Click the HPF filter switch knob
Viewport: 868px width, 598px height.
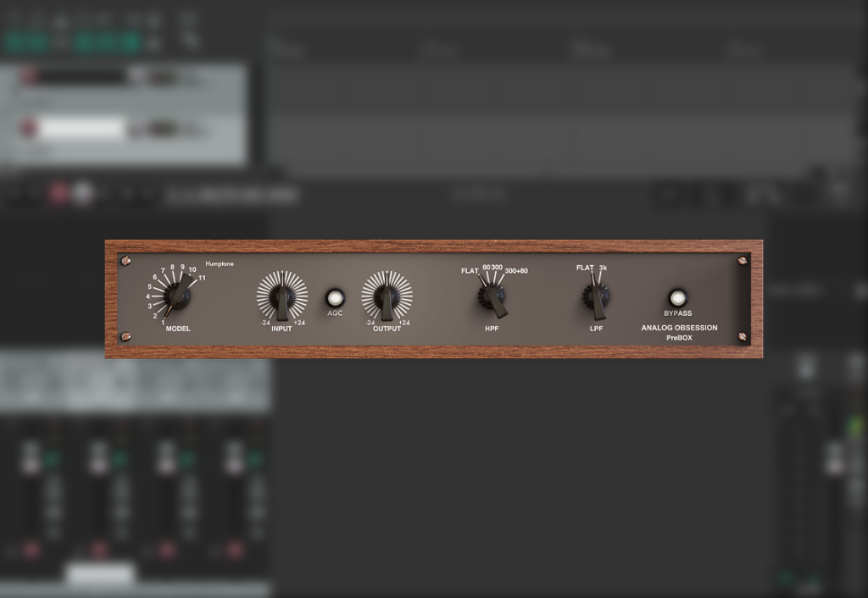[x=492, y=297]
